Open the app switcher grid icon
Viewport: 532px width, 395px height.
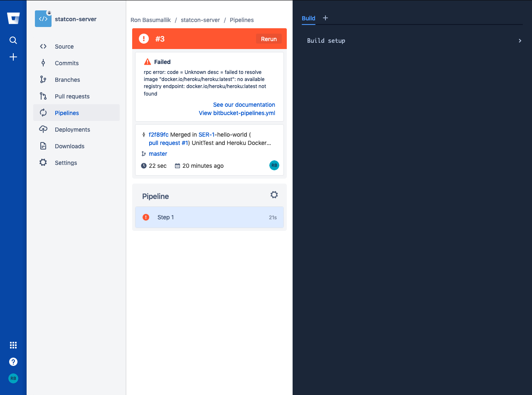tap(13, 345)
